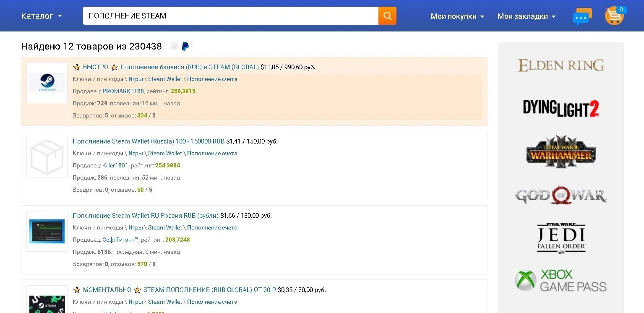
Task: Open the shopping cart icon
Action: point(614,16)
